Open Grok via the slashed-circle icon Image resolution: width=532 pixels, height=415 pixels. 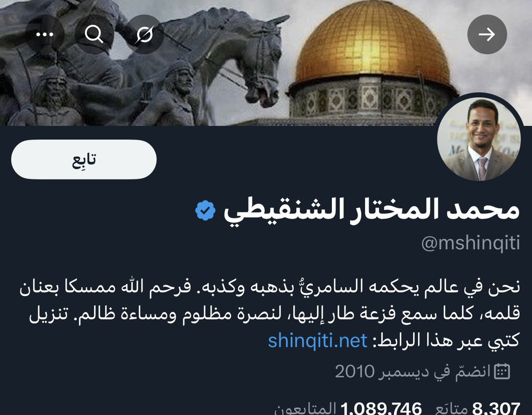tap(145, 34)
